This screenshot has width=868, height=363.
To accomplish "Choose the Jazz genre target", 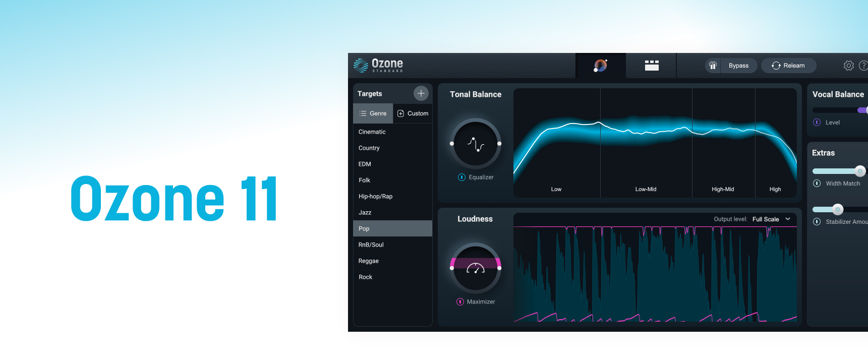I will pyautogui.click(x=392, y=212).
